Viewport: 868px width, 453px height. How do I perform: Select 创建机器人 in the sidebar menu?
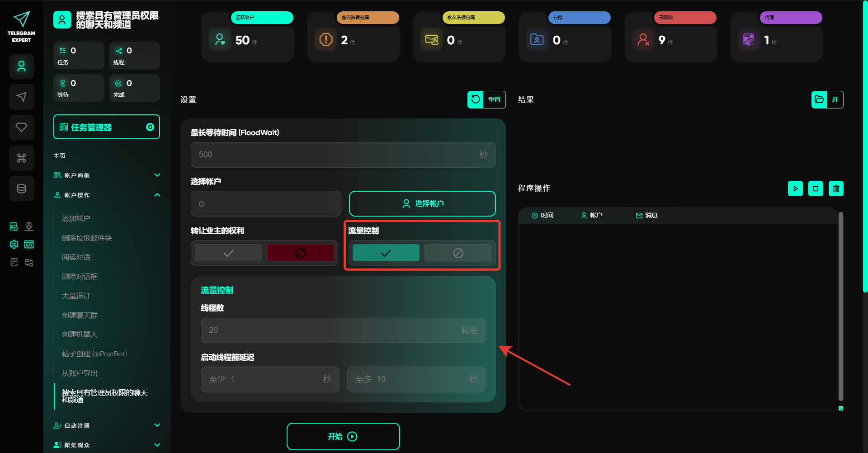point(80,334)
